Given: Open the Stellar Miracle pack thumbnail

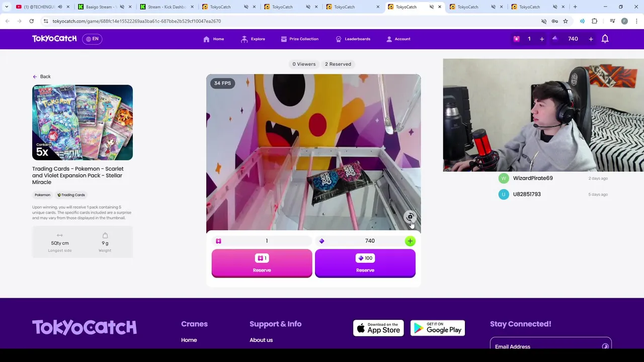Looking at the screenshot, I should tap(83, 122).
